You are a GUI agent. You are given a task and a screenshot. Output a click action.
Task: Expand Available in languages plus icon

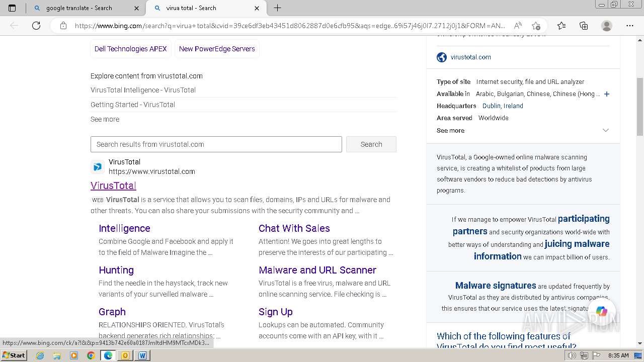tap(607, 94)
